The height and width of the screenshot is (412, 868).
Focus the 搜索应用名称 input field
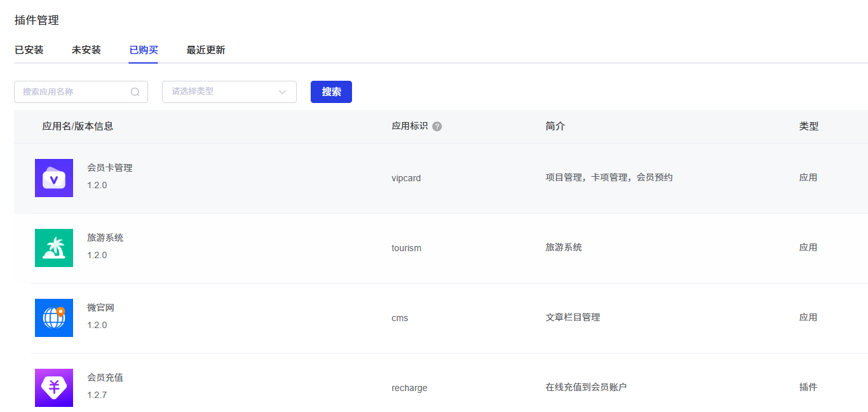(x=73, y=92)
